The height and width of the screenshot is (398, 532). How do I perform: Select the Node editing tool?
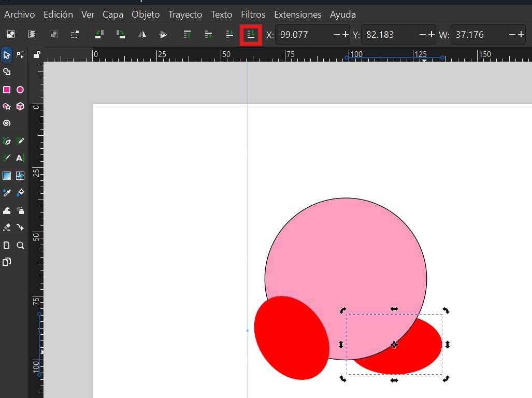(20, 55)
